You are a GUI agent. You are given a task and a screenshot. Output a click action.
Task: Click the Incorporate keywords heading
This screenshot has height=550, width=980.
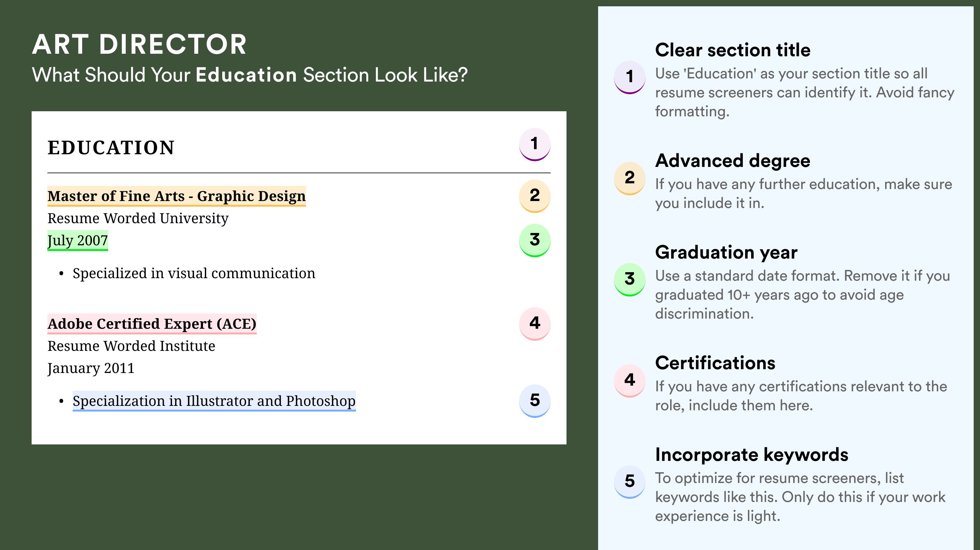point(751,455)
